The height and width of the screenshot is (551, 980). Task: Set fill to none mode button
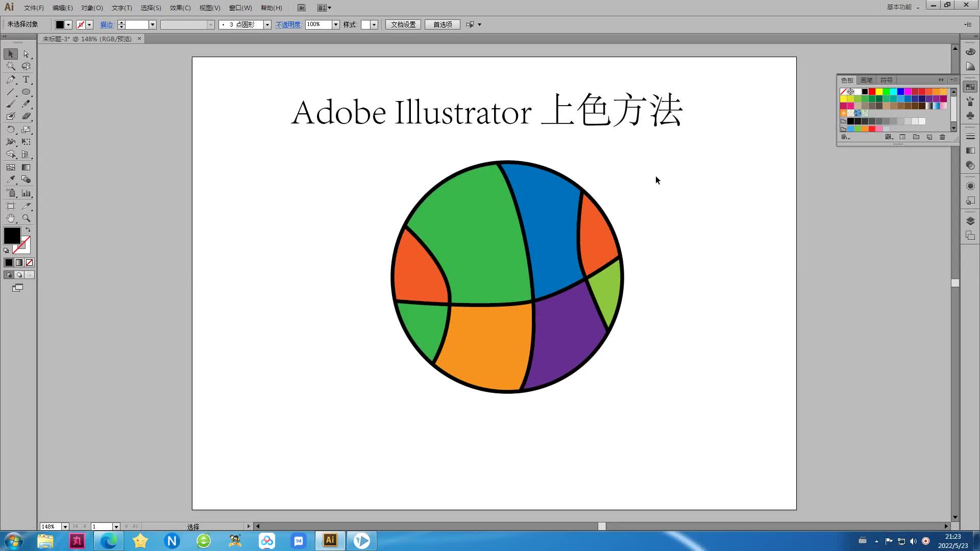click(x=30, y=263)
